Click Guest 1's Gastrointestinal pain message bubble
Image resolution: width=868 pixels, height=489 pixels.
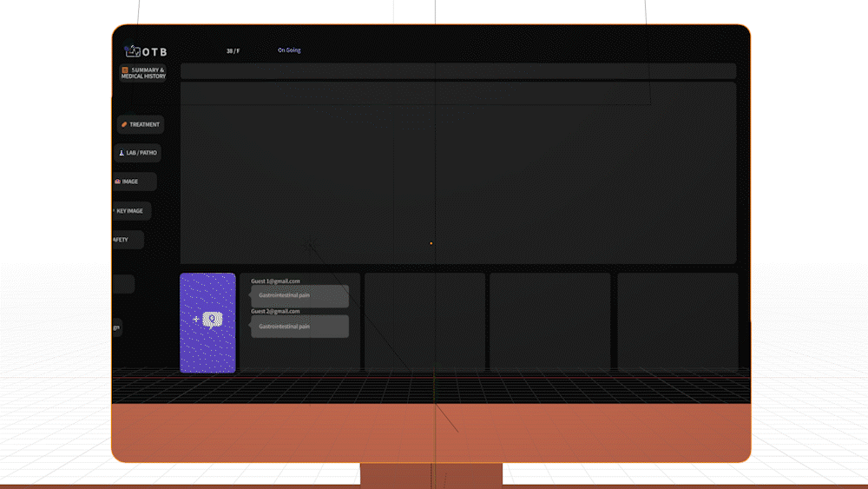(x=299, y=295)
